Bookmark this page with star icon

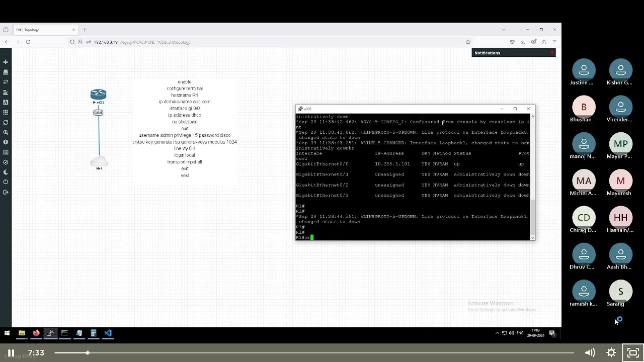468,42
